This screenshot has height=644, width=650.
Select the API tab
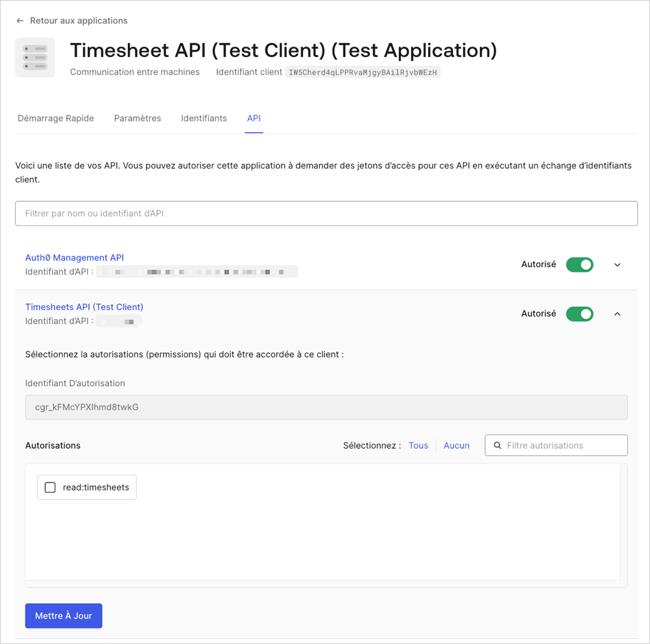click(x=254, y=119)
